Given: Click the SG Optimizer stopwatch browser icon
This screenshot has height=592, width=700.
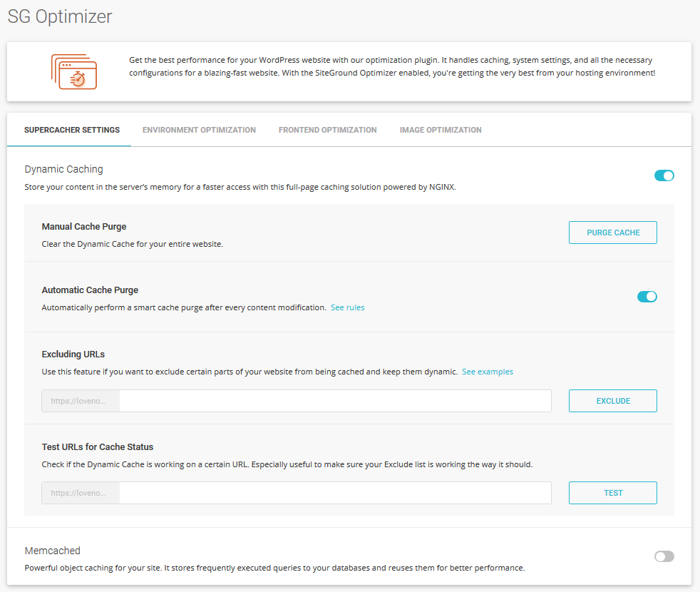Looking at the screenshot, I should [x=74, y=72].
